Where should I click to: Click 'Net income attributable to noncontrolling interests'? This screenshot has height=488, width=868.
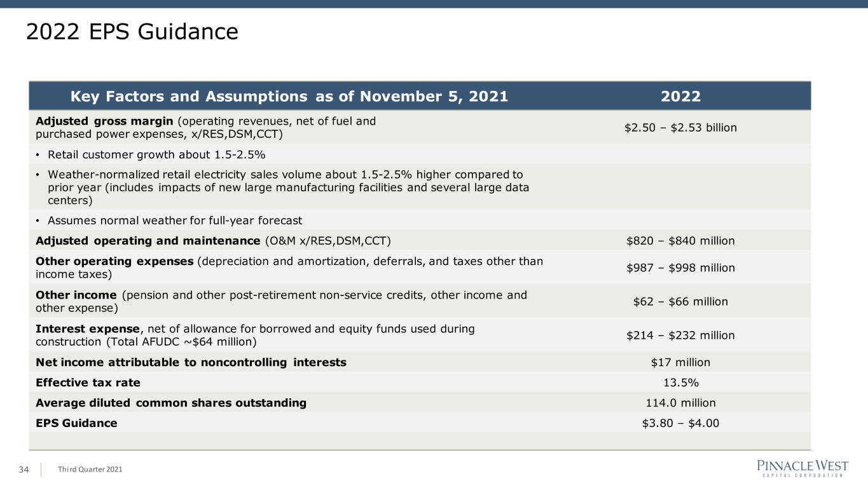[191, 362]
